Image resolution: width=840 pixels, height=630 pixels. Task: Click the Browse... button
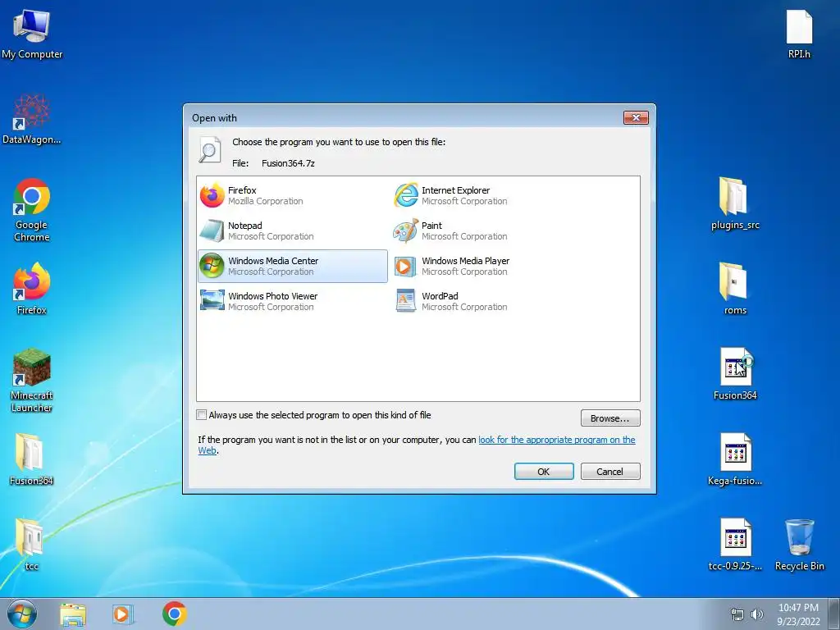610,418
